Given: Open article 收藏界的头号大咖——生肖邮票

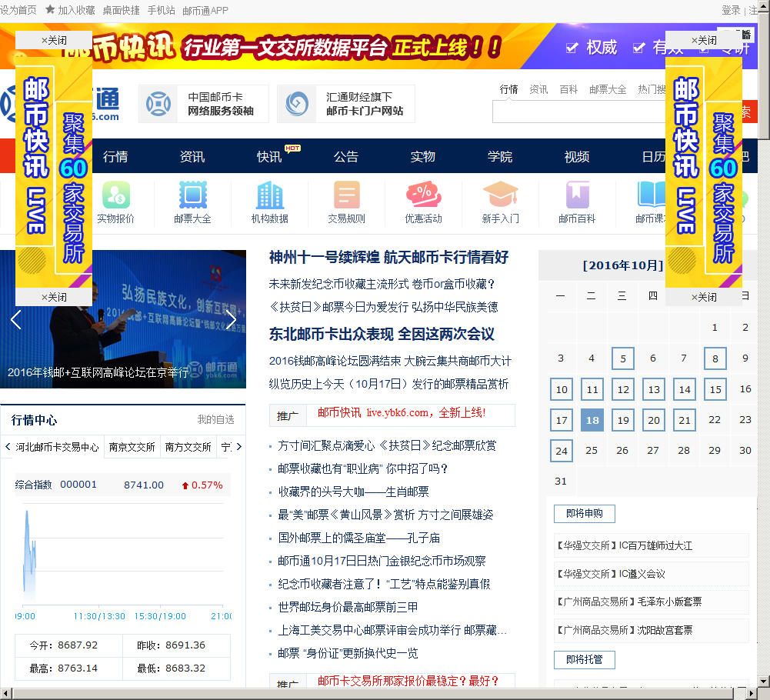Looking at the screenshot, I should pyautogui.click(x=354, y=492).
